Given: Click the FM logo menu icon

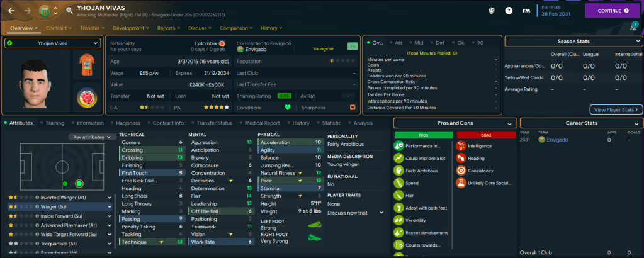Looking at the screenshot, I should [526, 11].
